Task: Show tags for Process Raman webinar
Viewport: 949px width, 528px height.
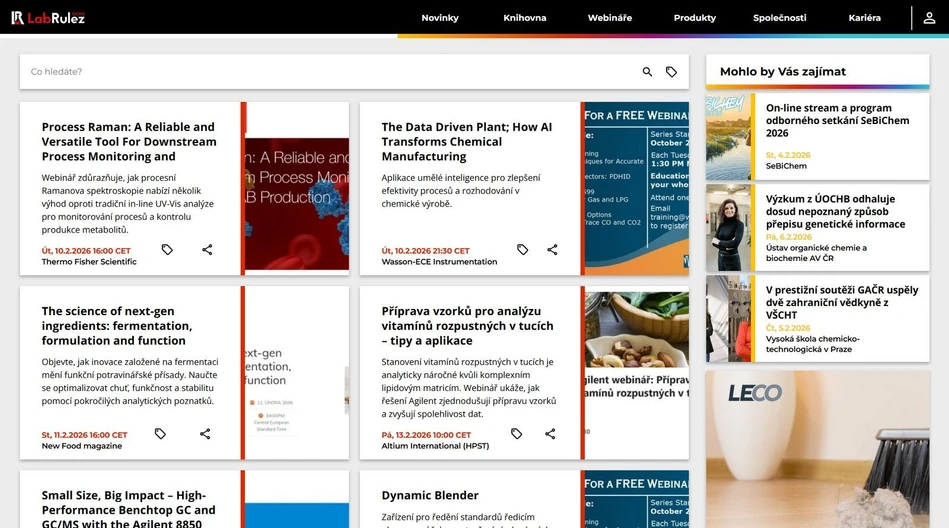Action: pyautogui.click(x=167, y=250)
